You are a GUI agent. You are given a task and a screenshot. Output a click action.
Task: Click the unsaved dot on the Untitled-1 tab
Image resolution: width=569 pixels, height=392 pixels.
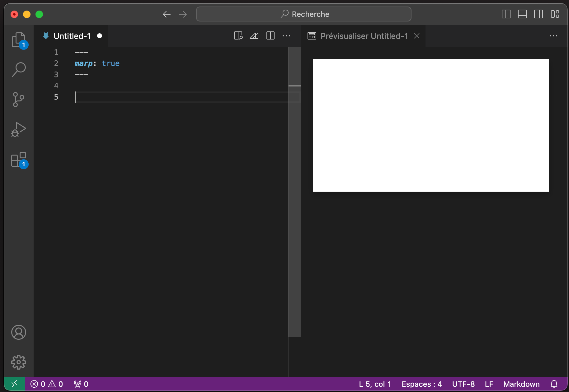tap(100, 36)
